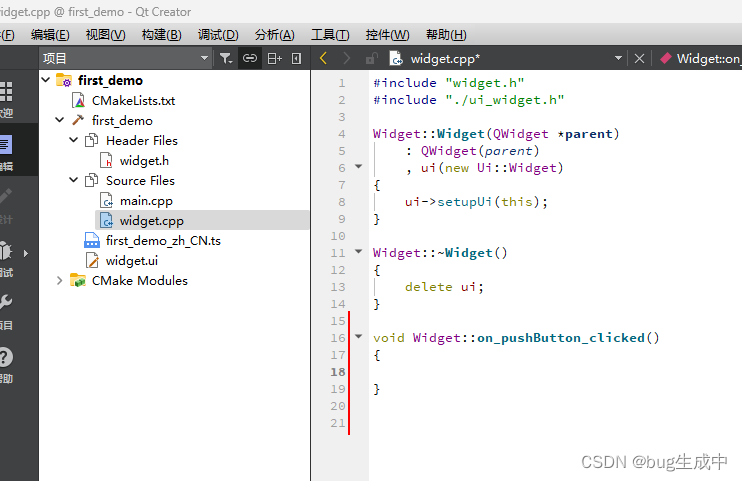Click the hammer icon beside first_demo

[x=78, y=120]
